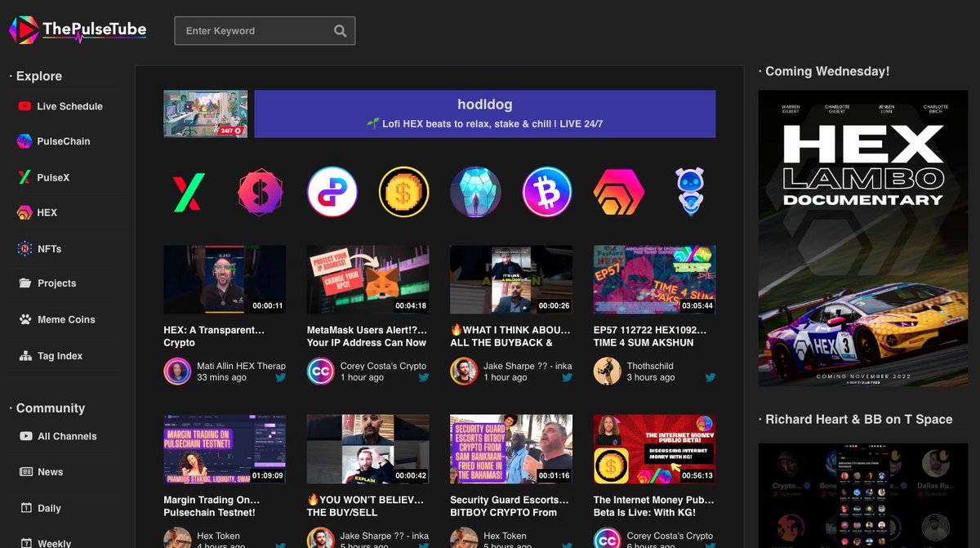Click the sitemap icon beside Tag Index

tap(25, 356)
